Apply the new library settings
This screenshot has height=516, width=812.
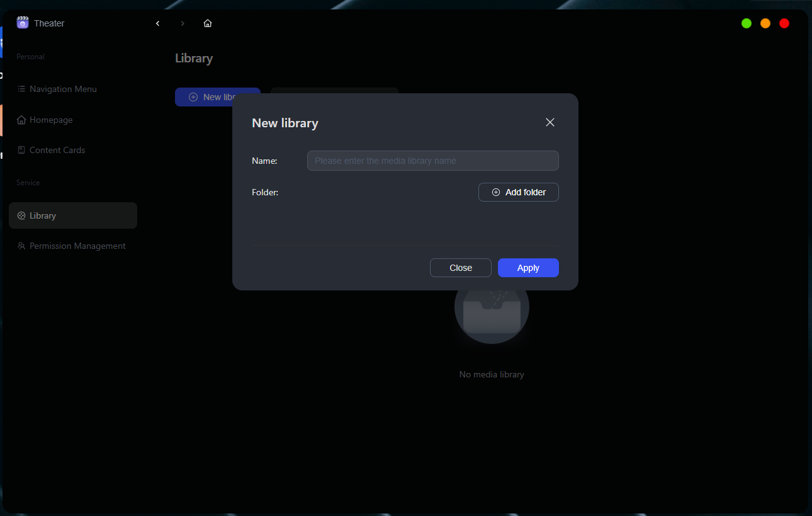pyautogui.click(x=528, y=268)
